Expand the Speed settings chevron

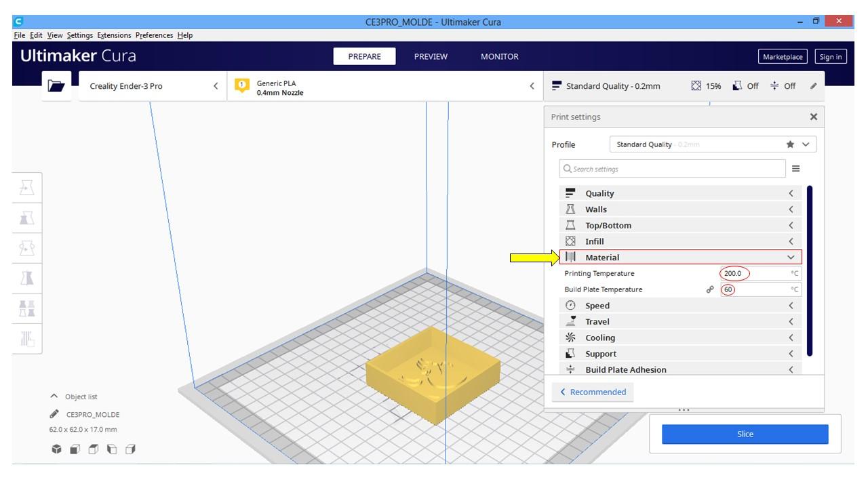tap(791, 306)
